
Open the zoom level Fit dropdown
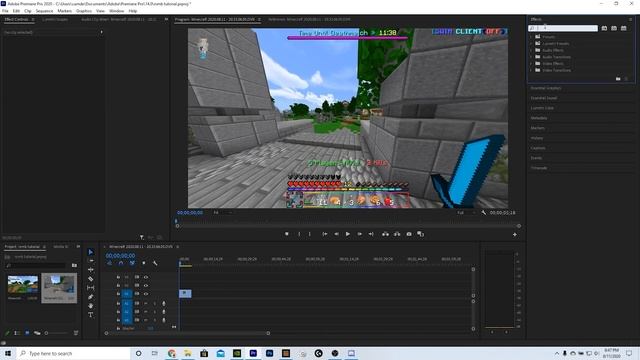[x=222, y=213]
